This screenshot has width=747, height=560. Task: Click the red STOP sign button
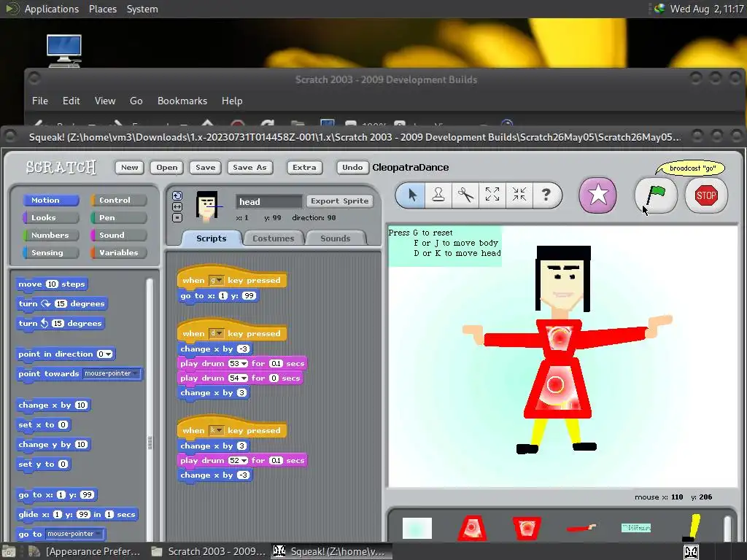[x=706, y=195]
